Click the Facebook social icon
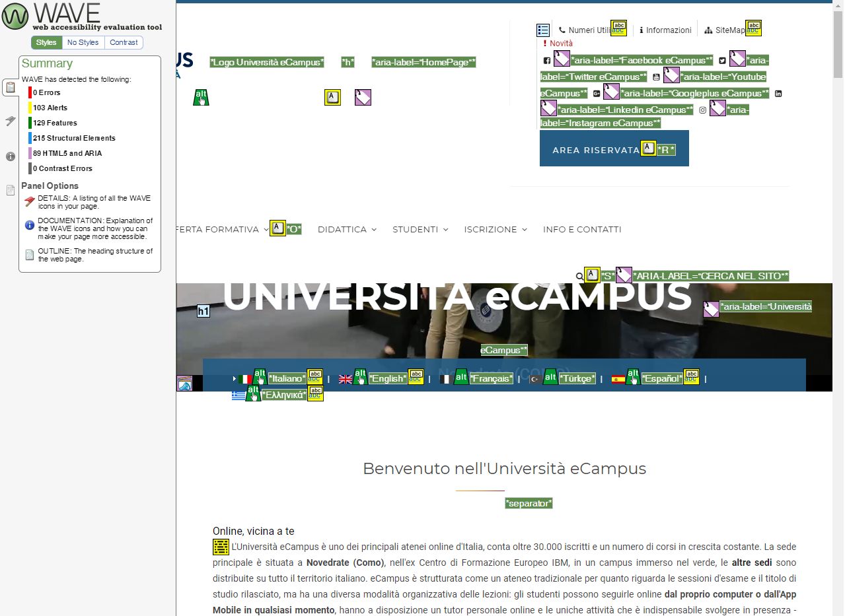The image size is (845, 616). click(547, 61)
